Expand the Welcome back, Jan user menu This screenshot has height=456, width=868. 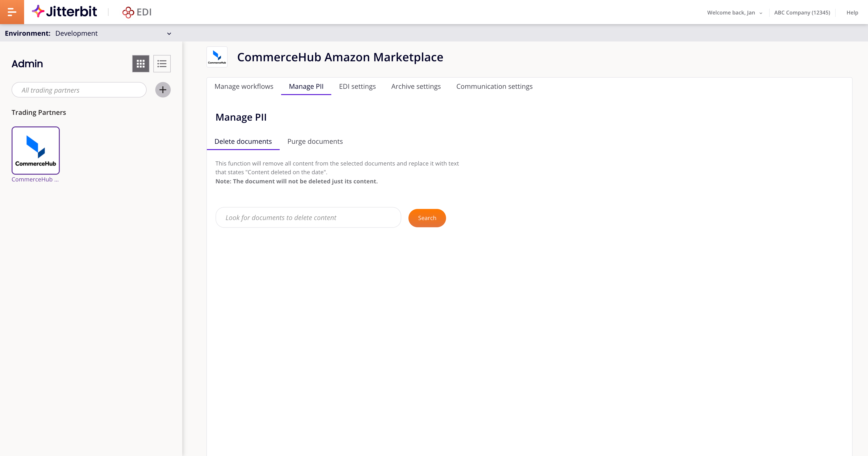point(735,13)
